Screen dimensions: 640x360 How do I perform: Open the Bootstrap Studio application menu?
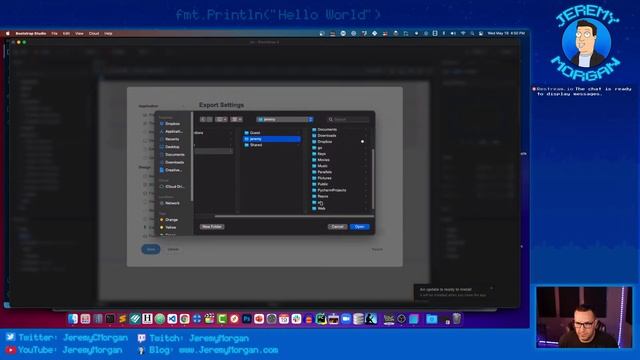pyautogui.click(x=31, y=33)
